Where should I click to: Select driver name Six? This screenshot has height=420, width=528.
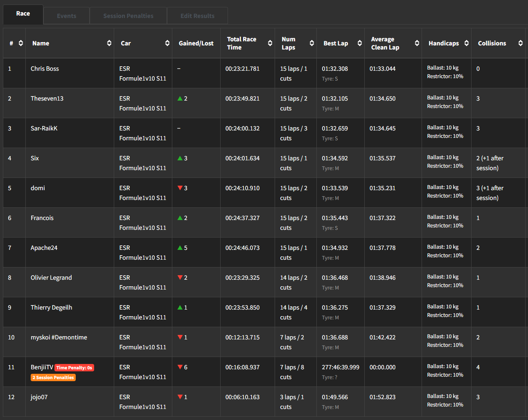[x=35, y=158]
